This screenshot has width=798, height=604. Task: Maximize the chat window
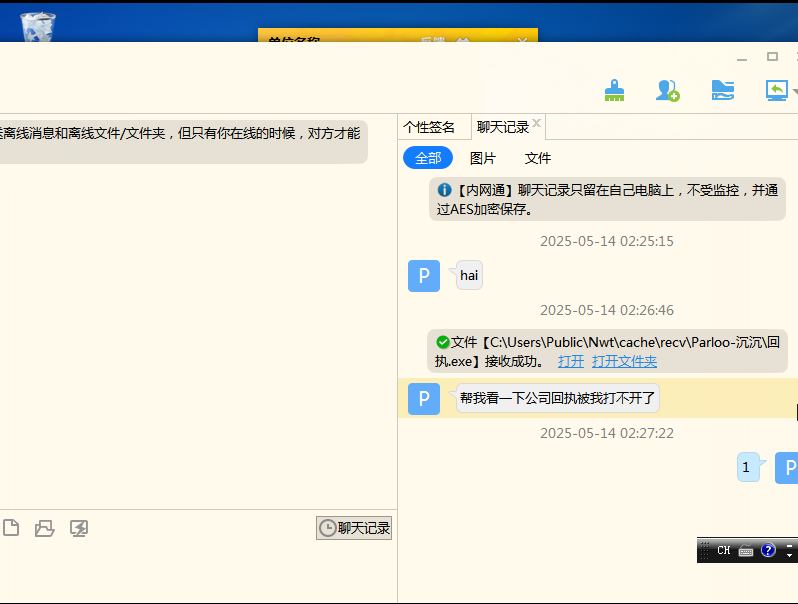click(x=772, y=56)
